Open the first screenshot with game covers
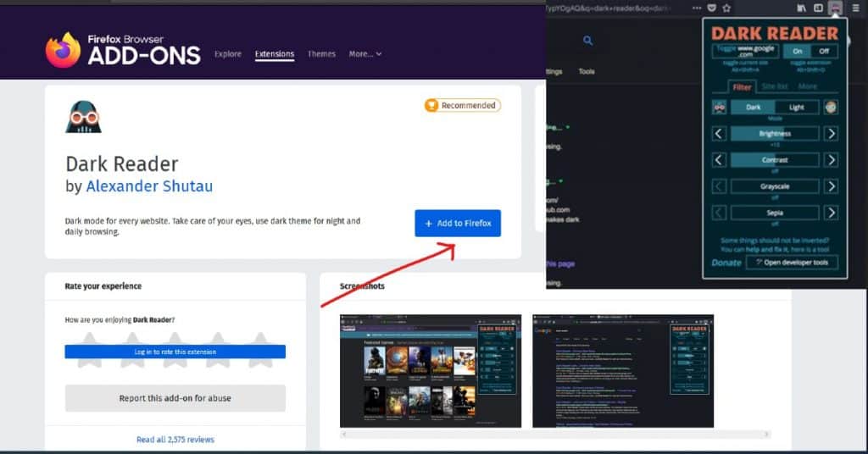The width and height of the screenshot is (868, 454). coord(431,371)
